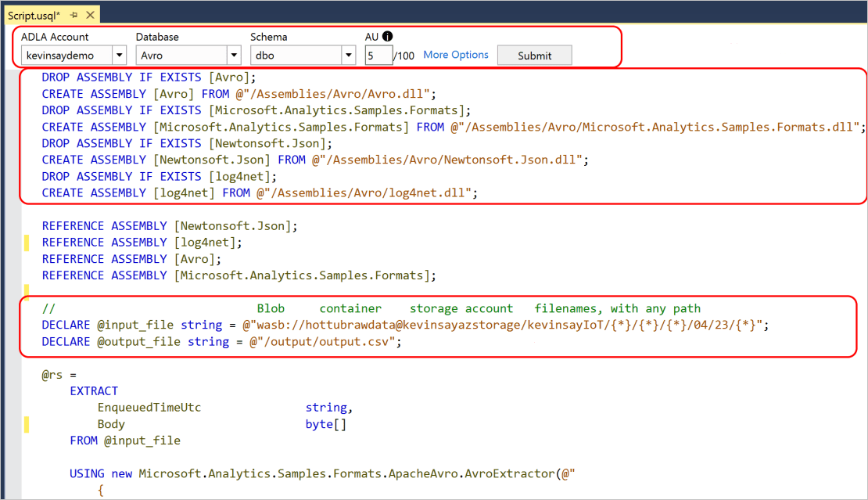The image size is (868, 500).
Task: Open the Schema dropdown showing dbo
Action: 349,55
